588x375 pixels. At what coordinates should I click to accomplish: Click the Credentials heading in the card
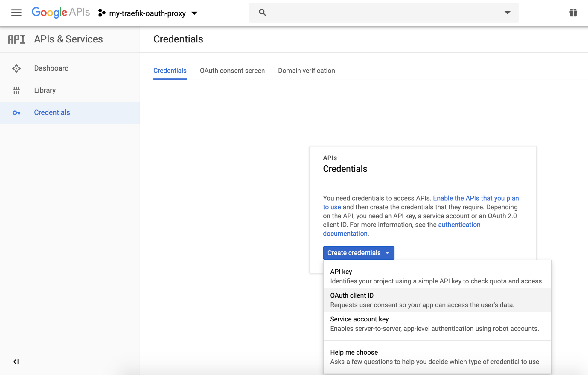[345, 169]
